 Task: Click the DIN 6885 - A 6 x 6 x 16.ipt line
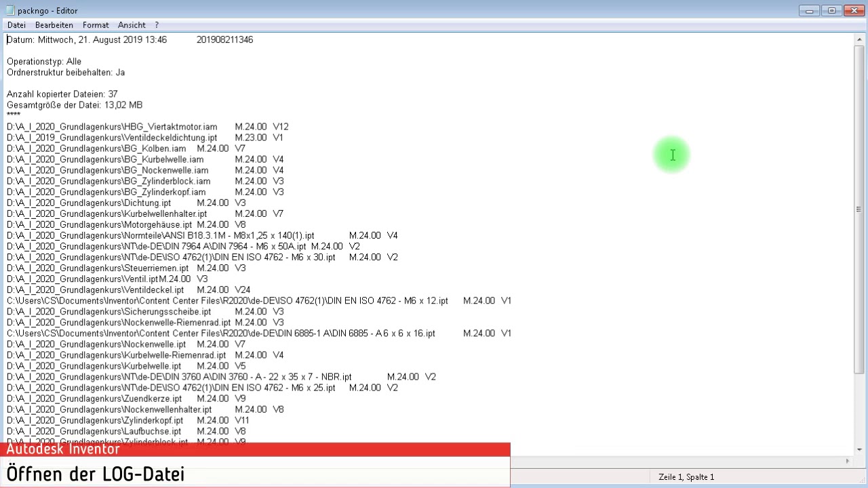point(259,333)
